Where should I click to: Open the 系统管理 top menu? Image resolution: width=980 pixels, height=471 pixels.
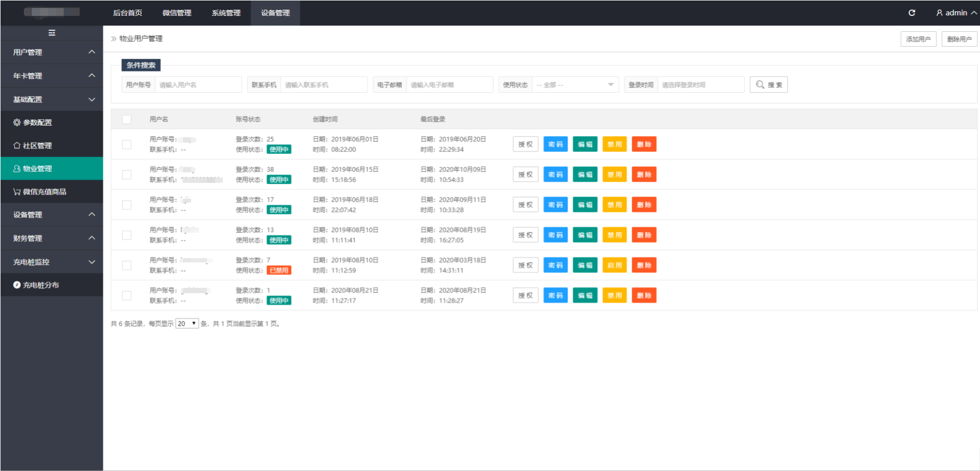(226, 13)
